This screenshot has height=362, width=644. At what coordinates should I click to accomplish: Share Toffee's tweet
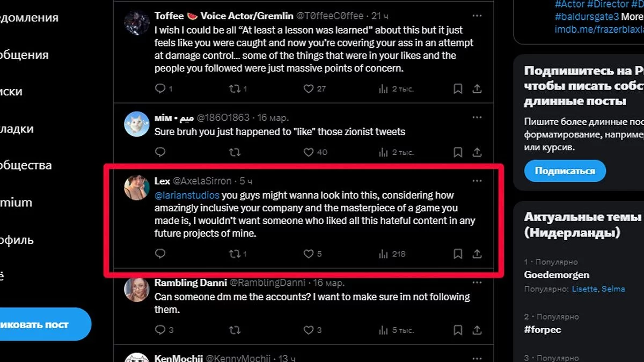(x=477, y=88)
